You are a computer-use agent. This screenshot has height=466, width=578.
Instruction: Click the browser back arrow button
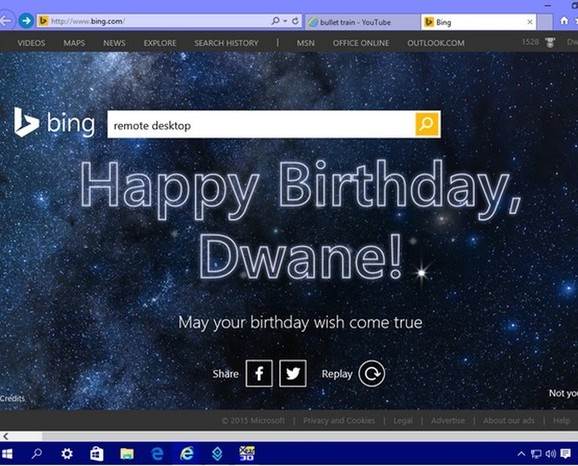pos(5,21)
